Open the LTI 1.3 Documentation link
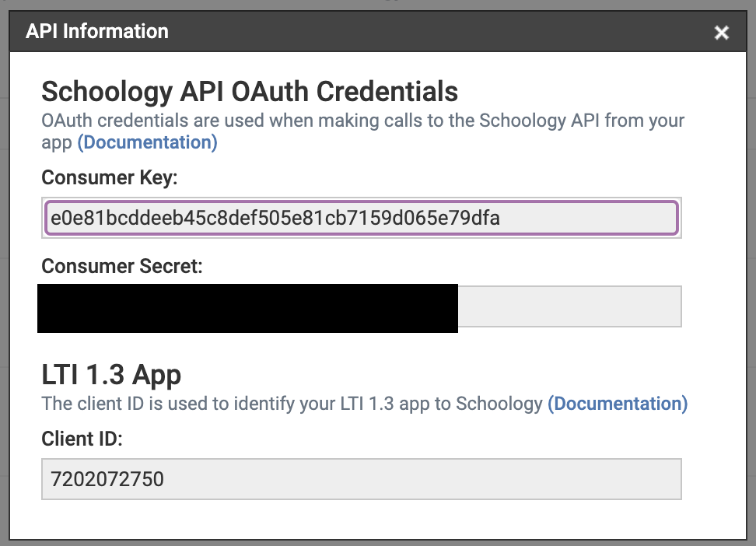The width and height of the screenshot is (756, 546). [618, 404]
